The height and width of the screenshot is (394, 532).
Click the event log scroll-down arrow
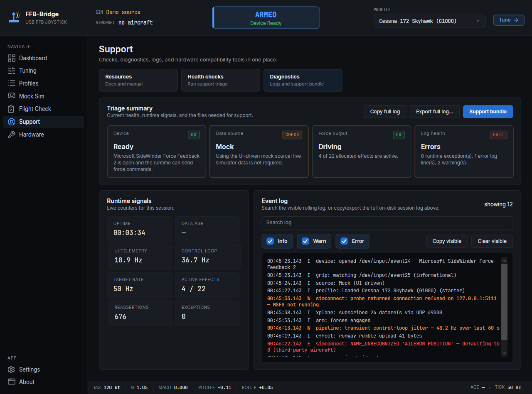(x=505, y=353)
